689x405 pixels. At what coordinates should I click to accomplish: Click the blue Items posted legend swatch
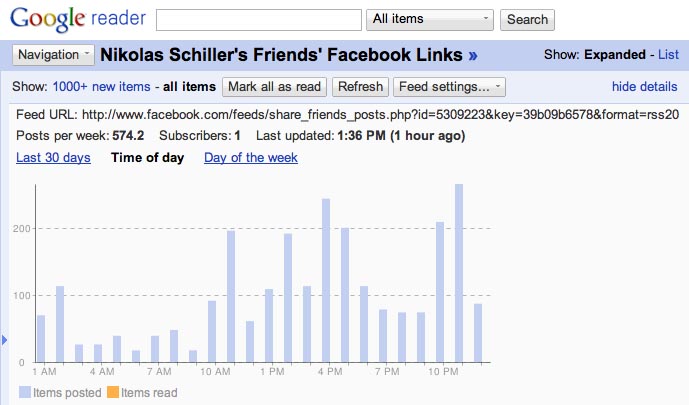point(25,392)
